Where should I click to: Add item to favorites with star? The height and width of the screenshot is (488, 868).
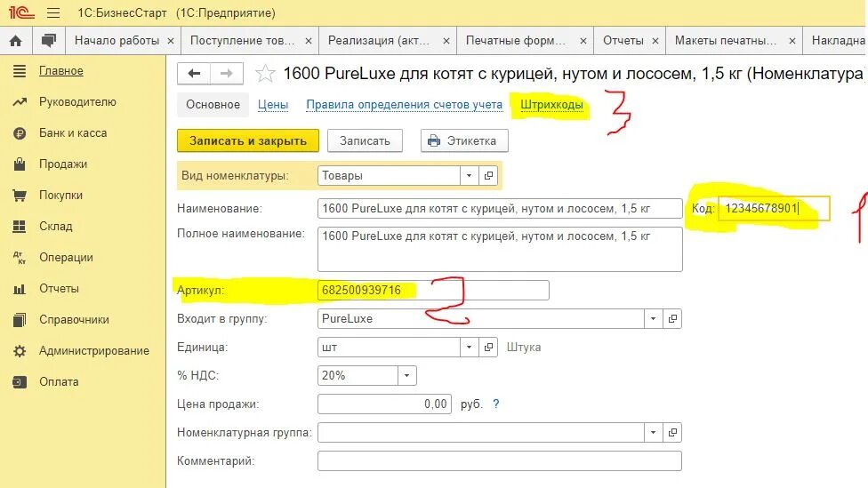[x=265, y=73]
